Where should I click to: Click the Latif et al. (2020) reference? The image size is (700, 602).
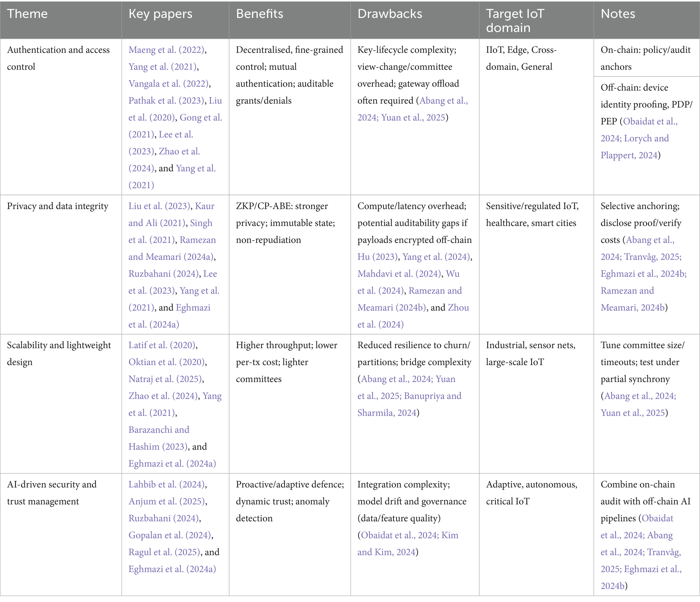[x=162, y=345]
